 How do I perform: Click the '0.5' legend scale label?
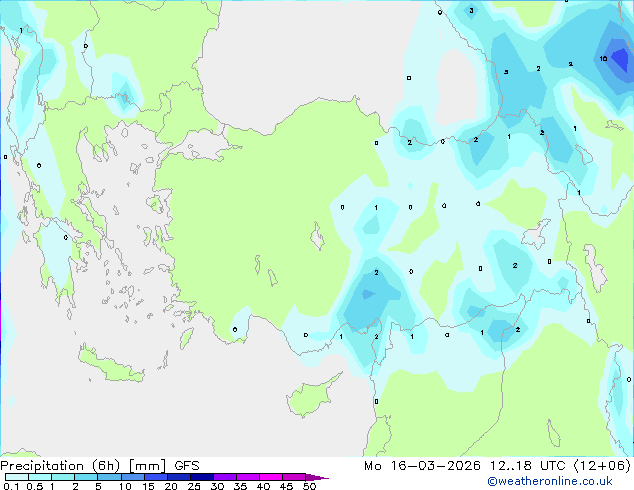[x=35, y=486]
